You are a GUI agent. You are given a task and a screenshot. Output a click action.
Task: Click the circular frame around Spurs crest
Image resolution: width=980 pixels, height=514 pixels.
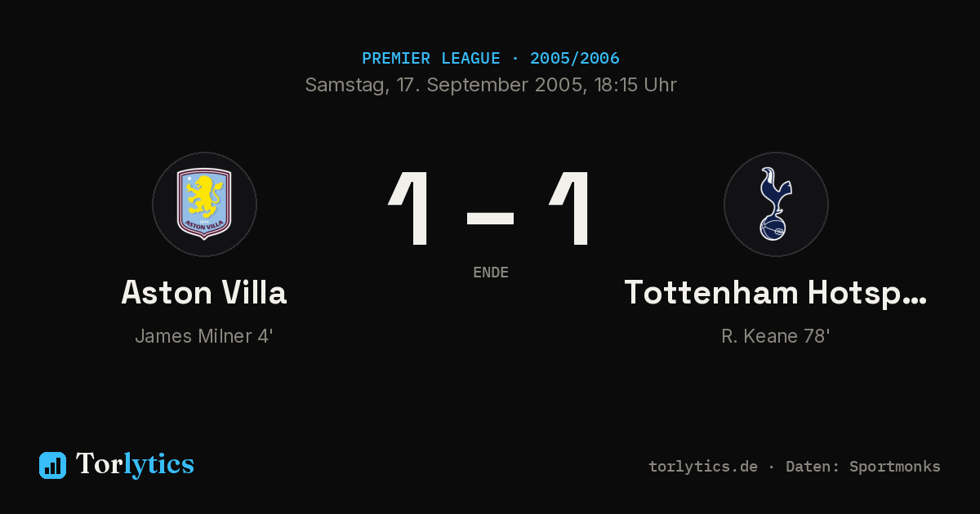[776, 204]
